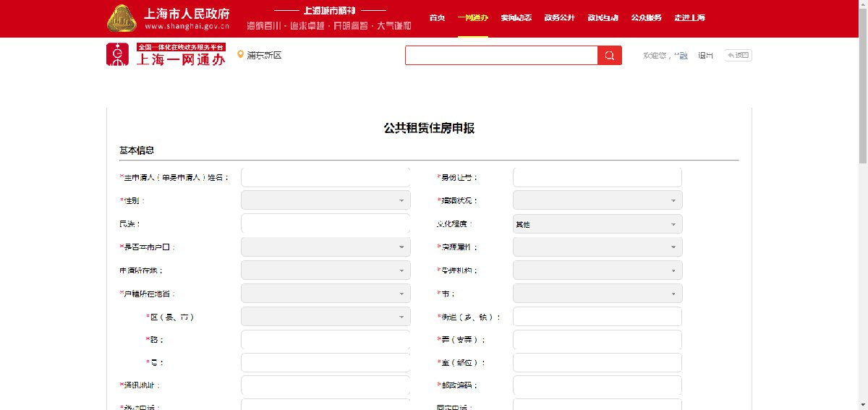Select the 一网通办 navigation tab
The height and width of the screenshot is (410, 868).
pyautogui.click(x=473, y=18)
